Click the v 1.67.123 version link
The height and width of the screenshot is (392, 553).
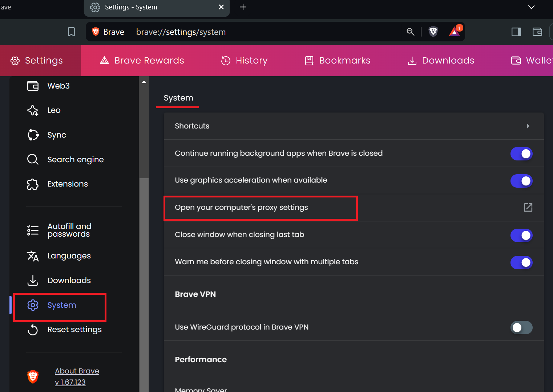click(70, 382)
